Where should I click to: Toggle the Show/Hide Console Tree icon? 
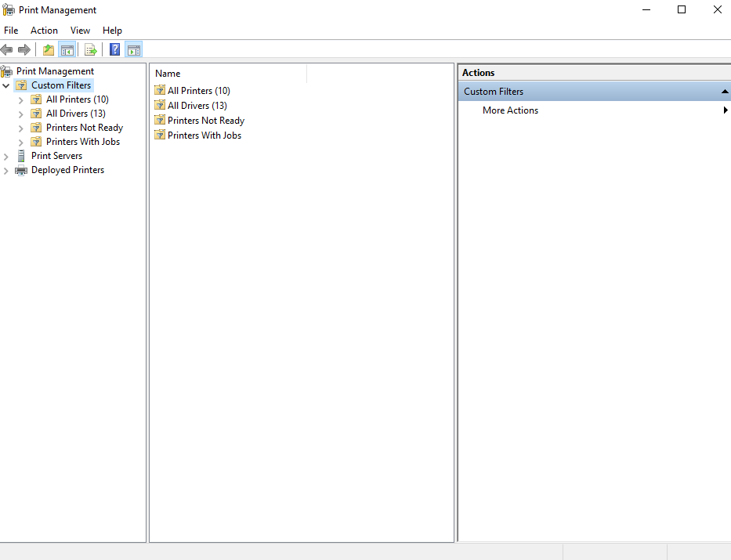tap(67, 49)
